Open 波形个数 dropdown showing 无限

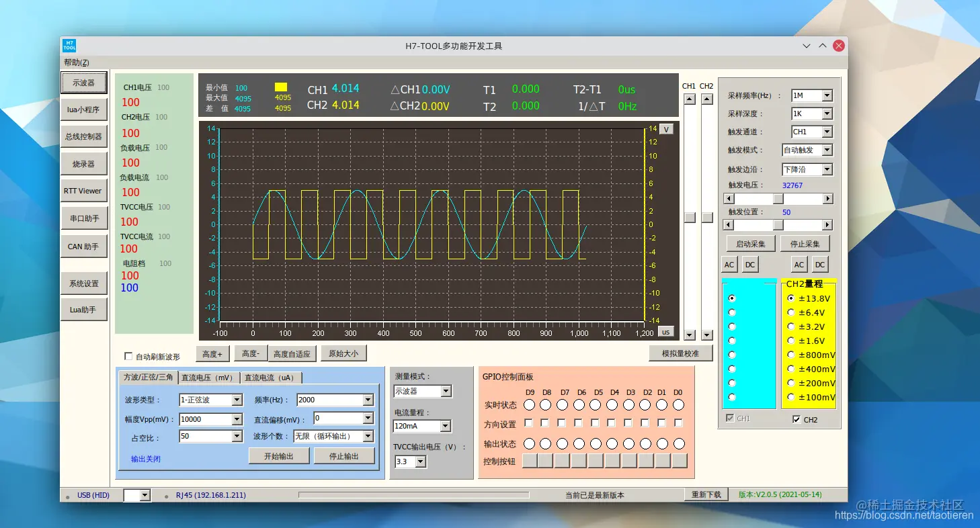pyautogui.click(x=368, y=436)
